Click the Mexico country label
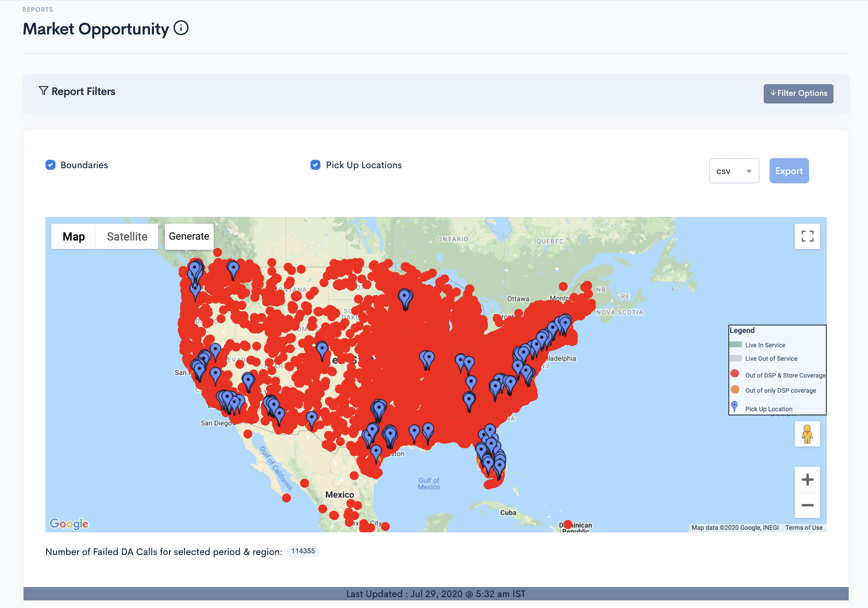 coord(339,495)
